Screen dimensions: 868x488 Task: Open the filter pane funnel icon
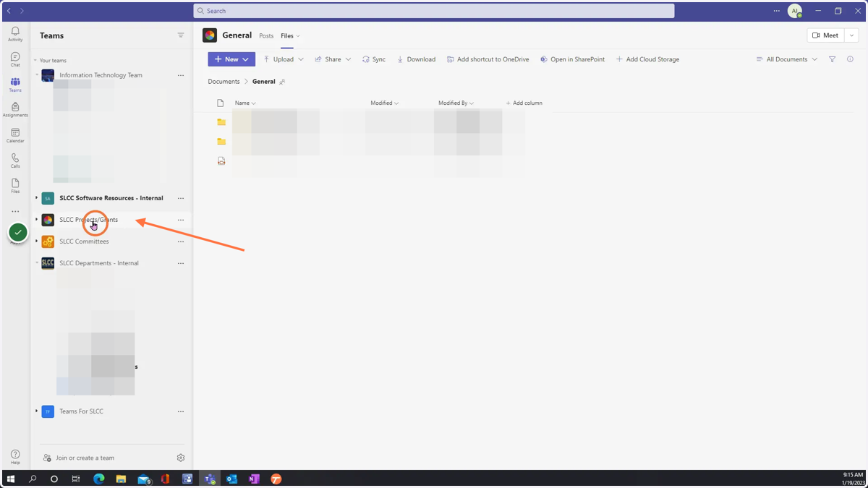pyautogui.click(x=833, y=59)
